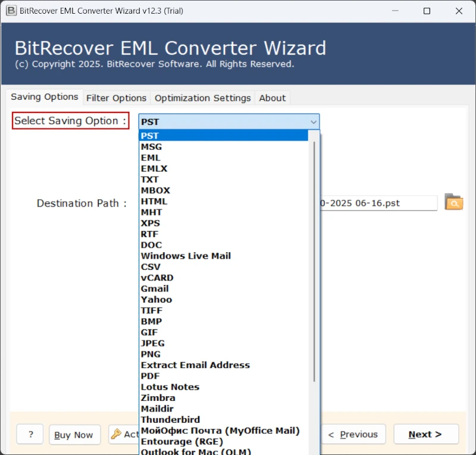The height and width of the screenshot is (455, 476).
Task: Open the Select Saving Option combo box
Action: 229,122
